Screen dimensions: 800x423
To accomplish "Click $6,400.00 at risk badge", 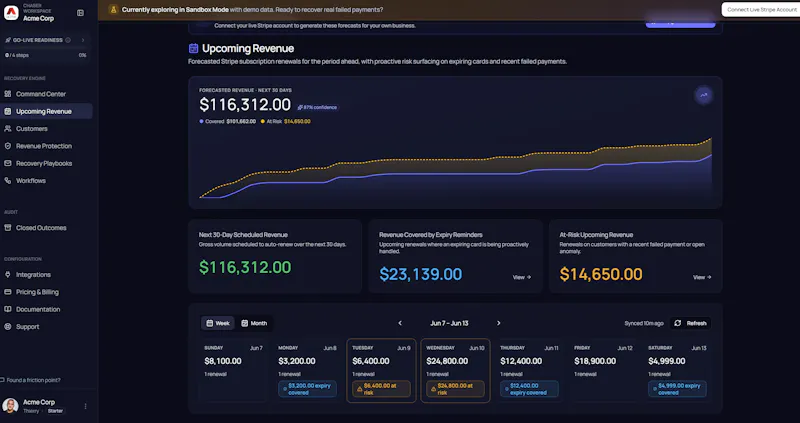I will (x=381, y=389).
